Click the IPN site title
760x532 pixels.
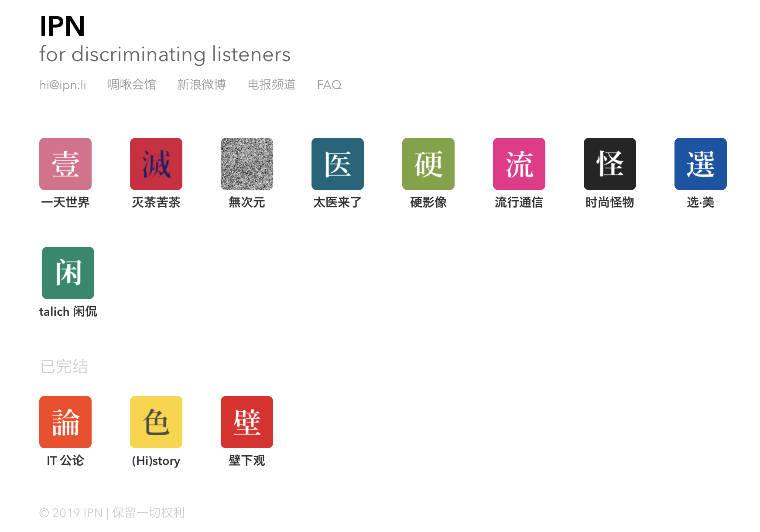point(62,26)
